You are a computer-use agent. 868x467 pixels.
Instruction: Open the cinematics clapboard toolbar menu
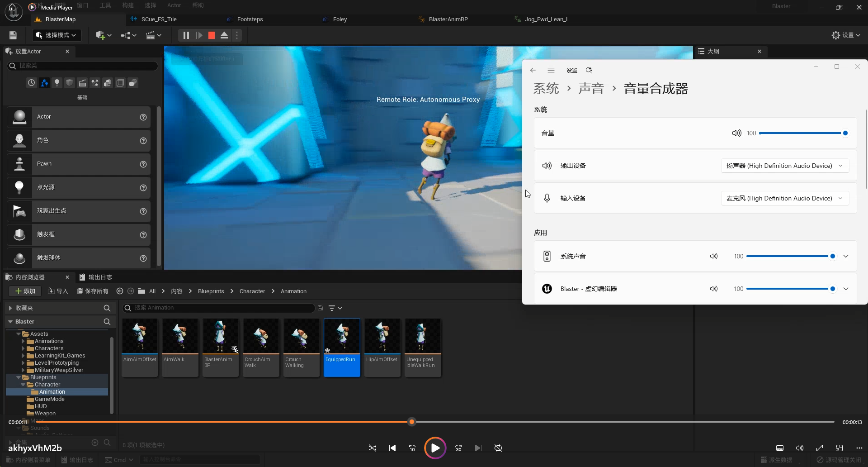154,35
